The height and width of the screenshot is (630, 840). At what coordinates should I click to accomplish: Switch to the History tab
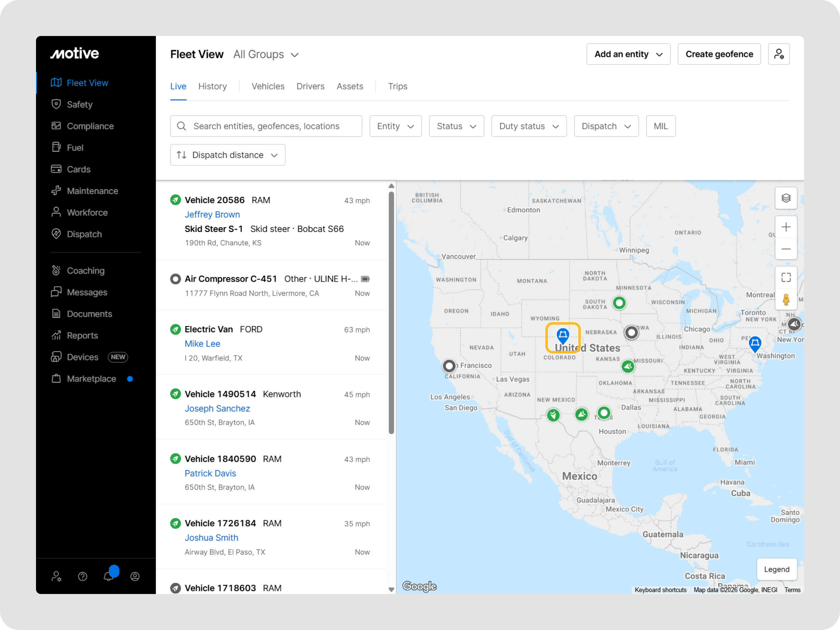click(212, 86)
